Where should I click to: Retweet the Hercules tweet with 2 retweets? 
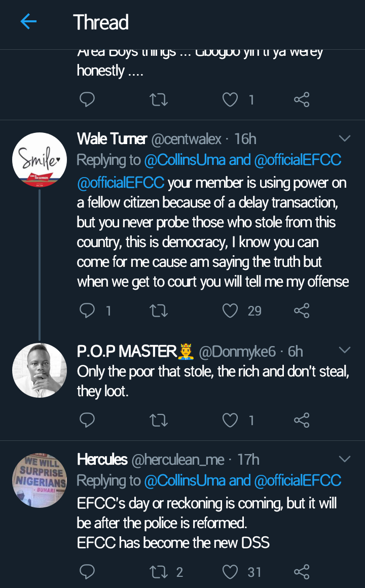(159, 572)
